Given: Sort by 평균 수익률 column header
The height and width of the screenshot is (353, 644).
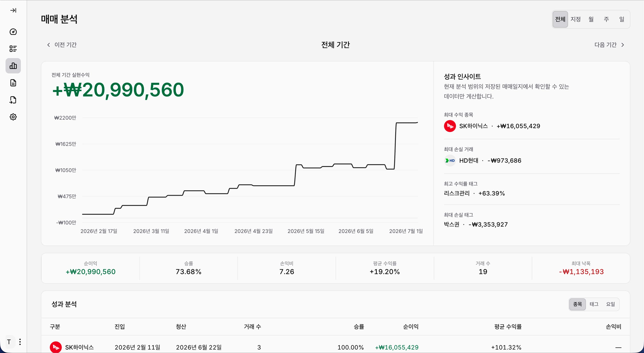Looking at the screenshot, I should point(508,327).
